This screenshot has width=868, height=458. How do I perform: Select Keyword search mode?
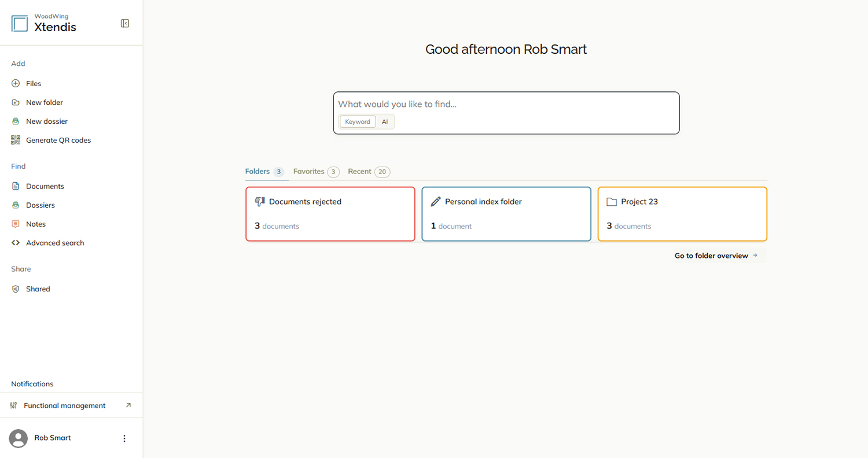pos(358,121)
